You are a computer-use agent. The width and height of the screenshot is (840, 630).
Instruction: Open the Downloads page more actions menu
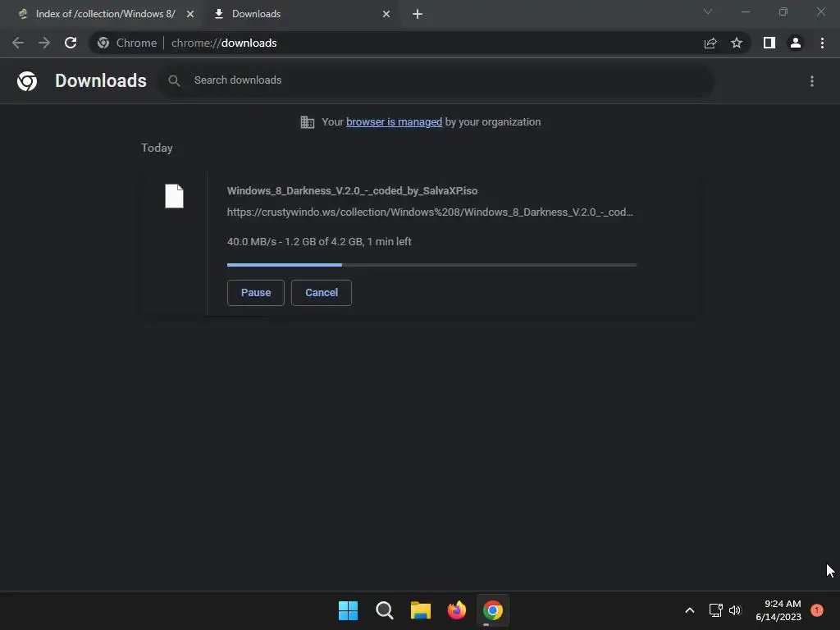(x=812, y=81)
